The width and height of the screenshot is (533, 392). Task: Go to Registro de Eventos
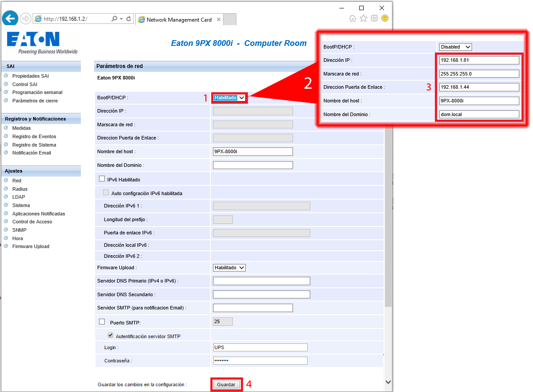coord(34,136)
